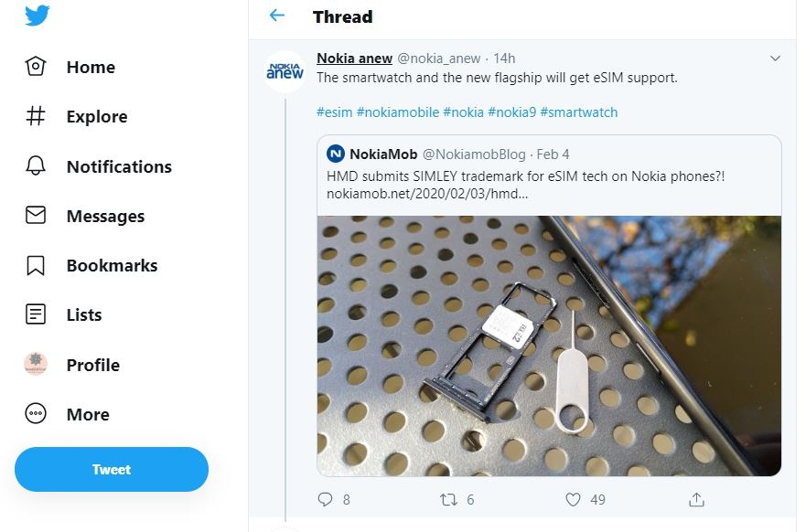Go to Home from the sidebar label

pyautogui.click(x=91, y=66)
